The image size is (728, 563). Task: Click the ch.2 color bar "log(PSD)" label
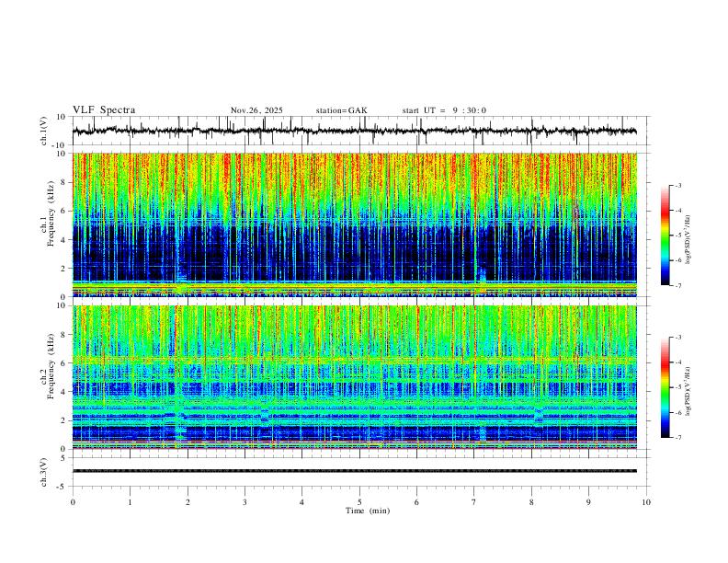coord(688,391)
